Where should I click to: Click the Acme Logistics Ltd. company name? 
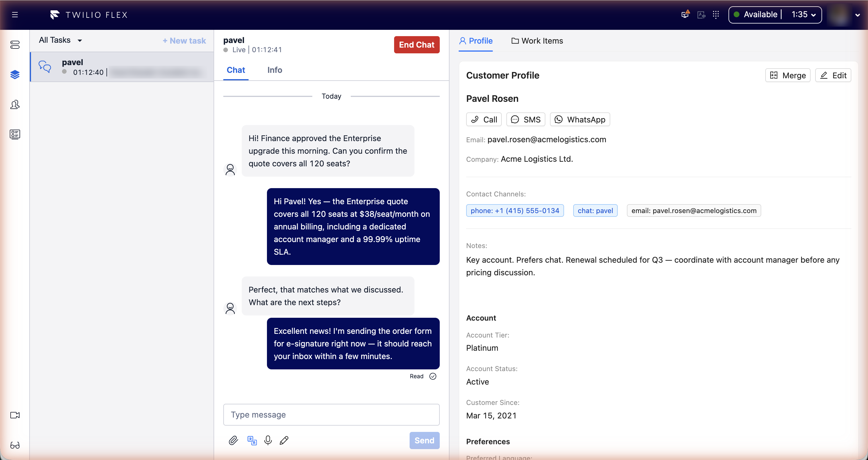pos(537,159)
